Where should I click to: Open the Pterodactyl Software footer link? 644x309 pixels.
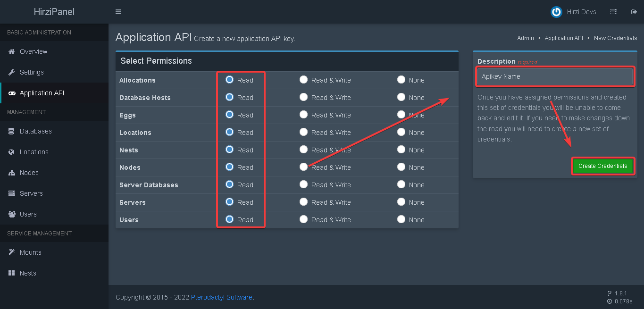221,297
